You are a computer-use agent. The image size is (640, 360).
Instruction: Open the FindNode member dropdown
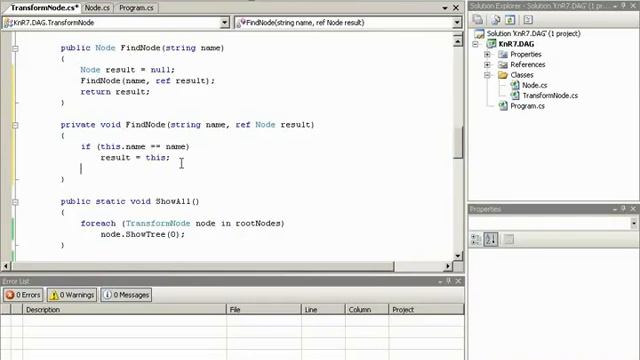click(457, 22)
